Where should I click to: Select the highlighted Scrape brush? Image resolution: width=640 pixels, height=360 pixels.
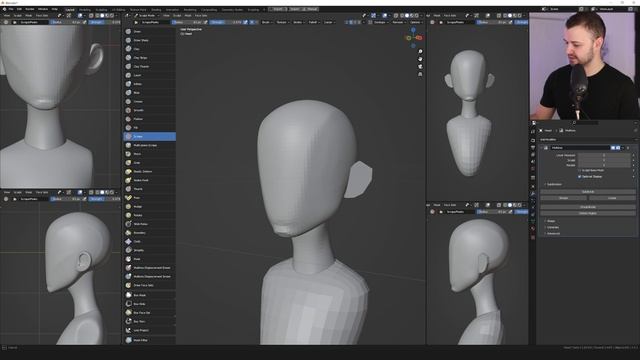click(149, 136)
